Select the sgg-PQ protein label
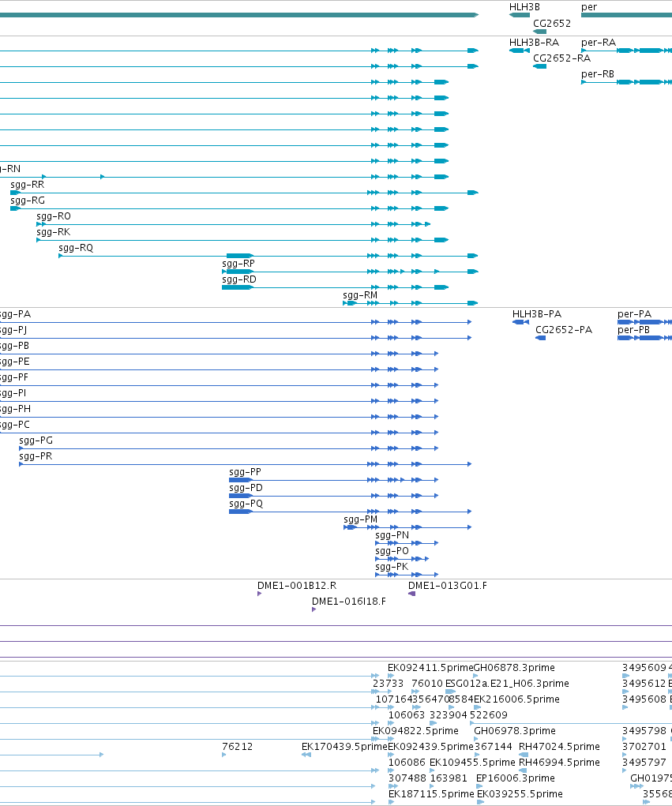The height and width of the screenshot is (806, 672). pyautogui.click(x=246, y=504)
